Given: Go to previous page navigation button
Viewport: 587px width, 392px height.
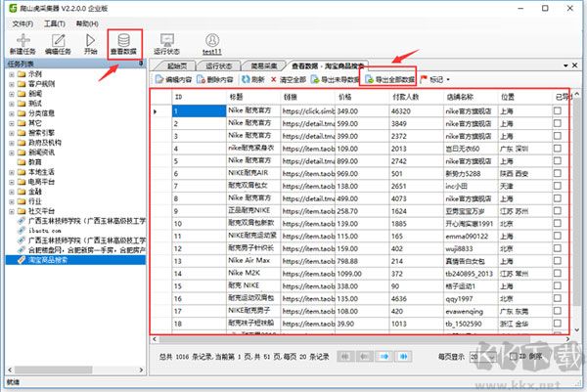Looking at the screenshot, I should (365, 357).
